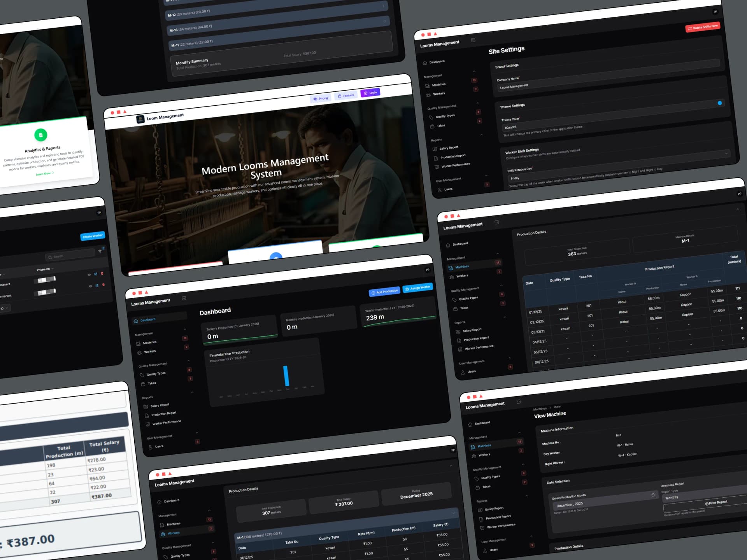Click Search field in workers list window

(x=70, y=255)
